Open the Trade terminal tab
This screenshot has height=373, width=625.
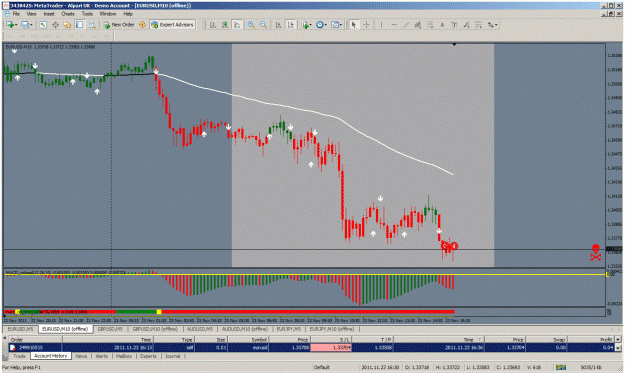[x=19, y=356]
